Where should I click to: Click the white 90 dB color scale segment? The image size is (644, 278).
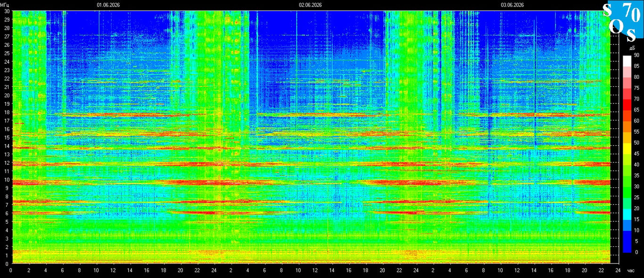[627, 60]
